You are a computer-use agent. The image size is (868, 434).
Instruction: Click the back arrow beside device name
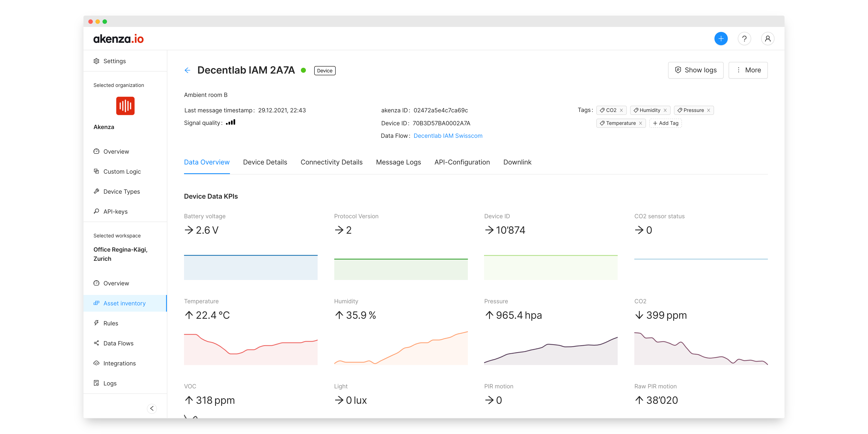[187, 70]
